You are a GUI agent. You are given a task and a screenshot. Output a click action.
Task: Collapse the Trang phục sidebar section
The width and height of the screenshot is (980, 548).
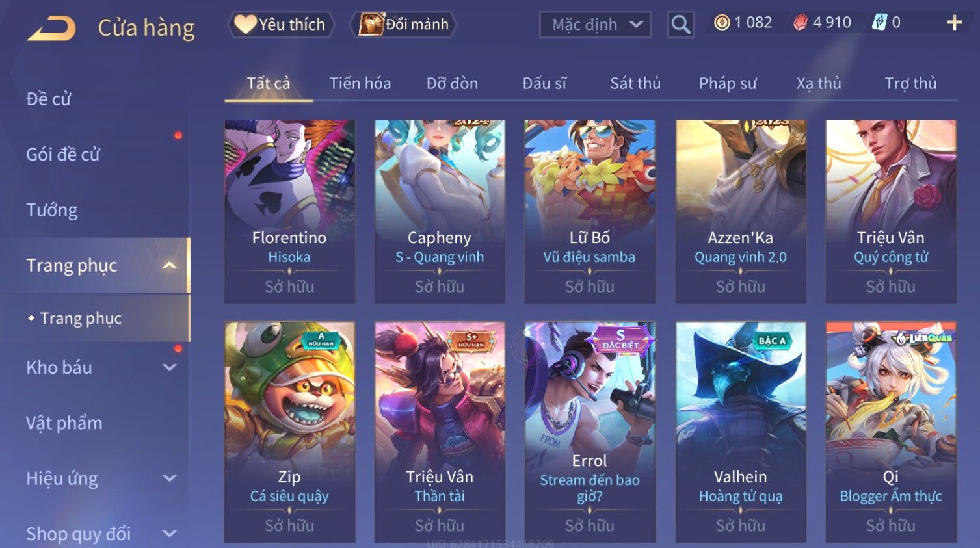[169, 265]
